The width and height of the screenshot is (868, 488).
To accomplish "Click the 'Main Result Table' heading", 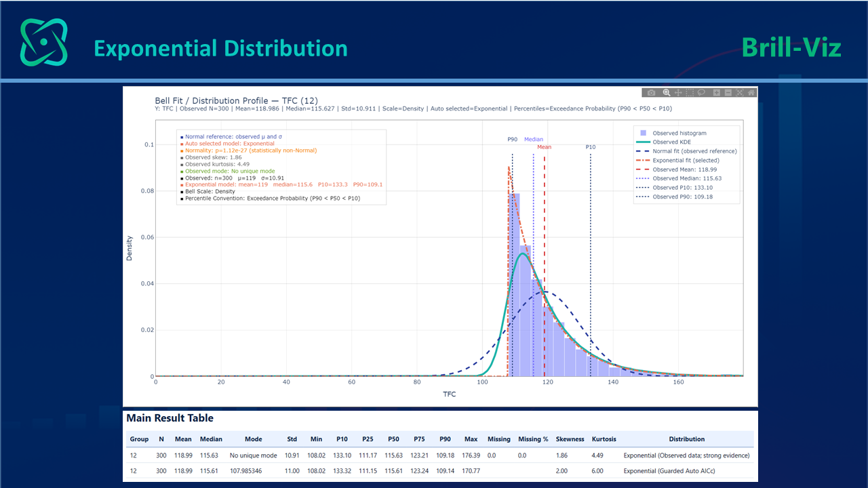I will [x=170, y=418].
